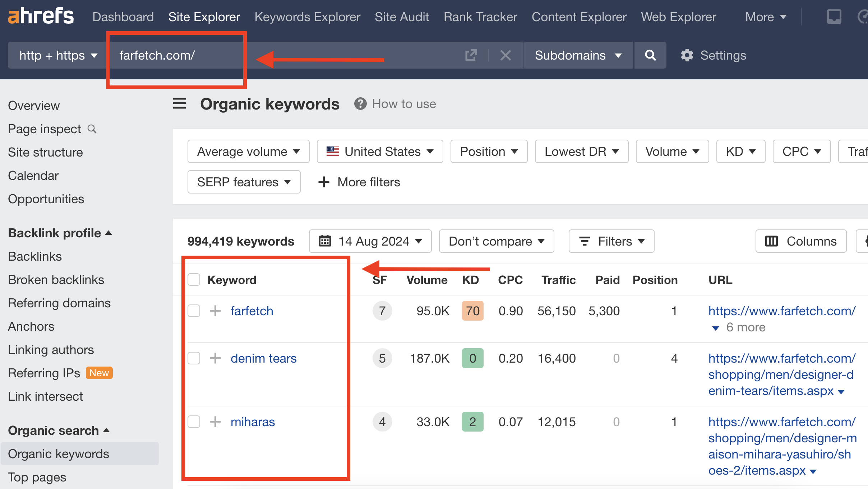
Task: Sort by Traffic column header
Action: pyautogui.click(x=558, y=280)
